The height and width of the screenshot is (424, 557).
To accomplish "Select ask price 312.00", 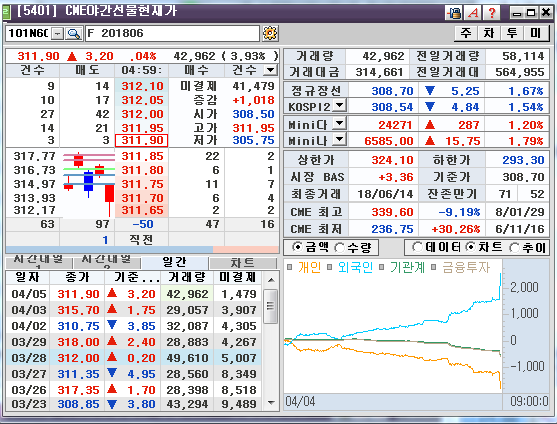I will [x=142, y=114].
